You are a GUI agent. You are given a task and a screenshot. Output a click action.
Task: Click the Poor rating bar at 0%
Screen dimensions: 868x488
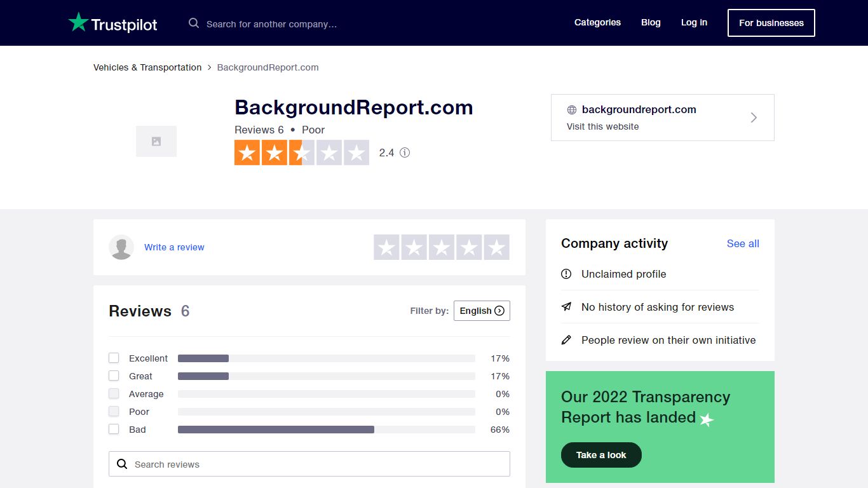(x=327, y=412)
